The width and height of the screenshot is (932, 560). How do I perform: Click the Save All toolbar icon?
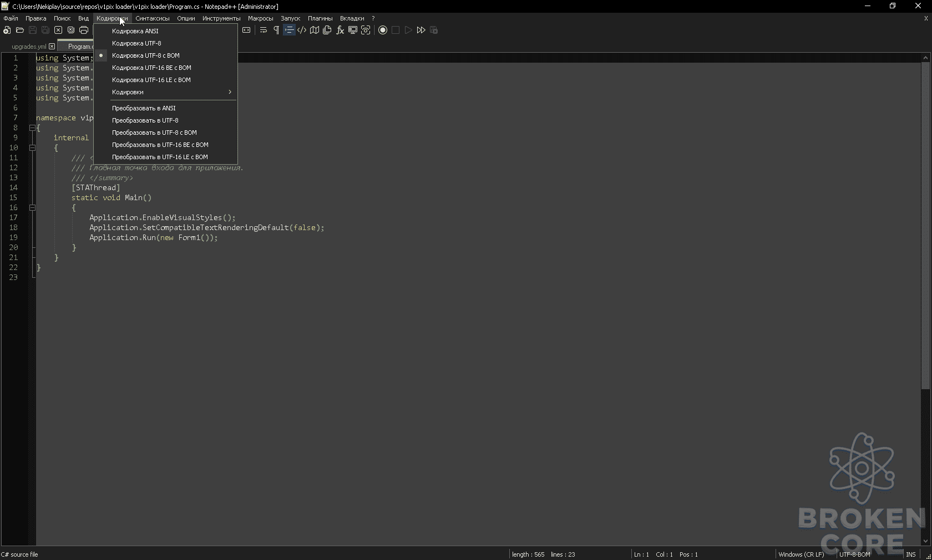(45, 30)
